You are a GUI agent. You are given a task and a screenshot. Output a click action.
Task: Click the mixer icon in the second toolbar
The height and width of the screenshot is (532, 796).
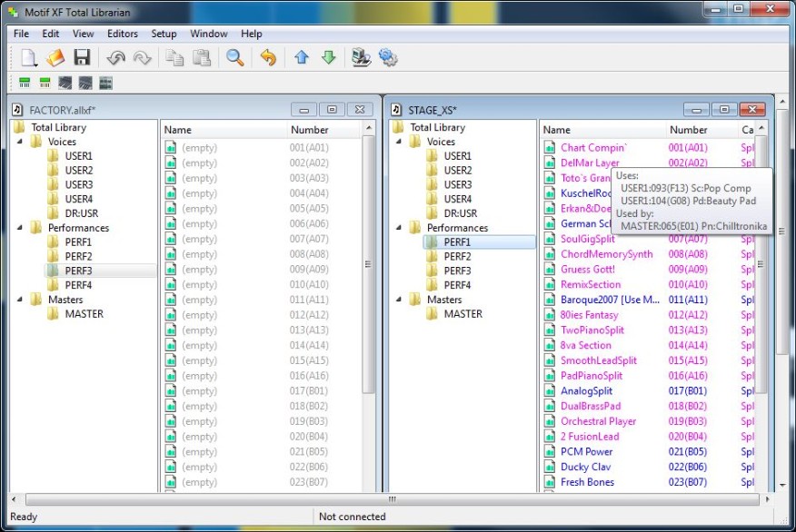click(x=105, y=83)
